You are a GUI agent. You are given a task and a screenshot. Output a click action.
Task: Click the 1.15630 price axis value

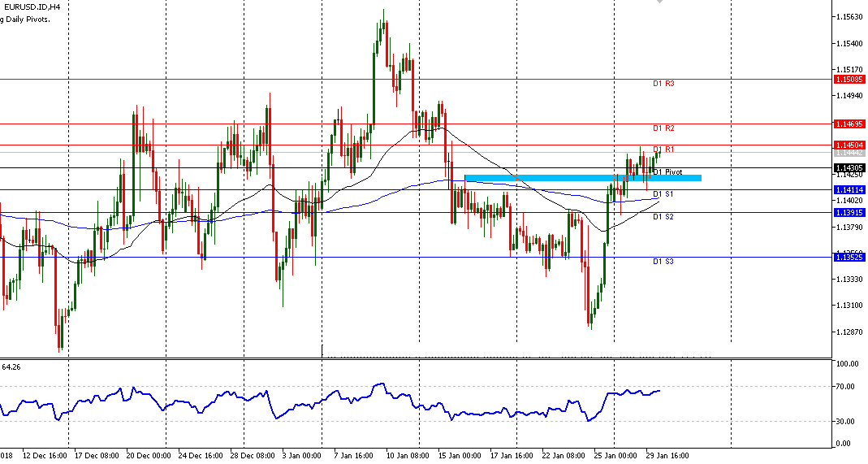pos(850,17)
